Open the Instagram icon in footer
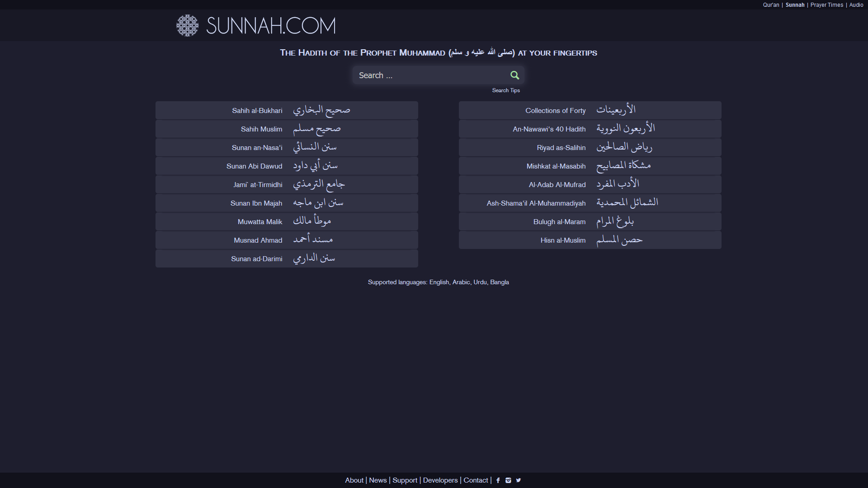 pos(508,480)
